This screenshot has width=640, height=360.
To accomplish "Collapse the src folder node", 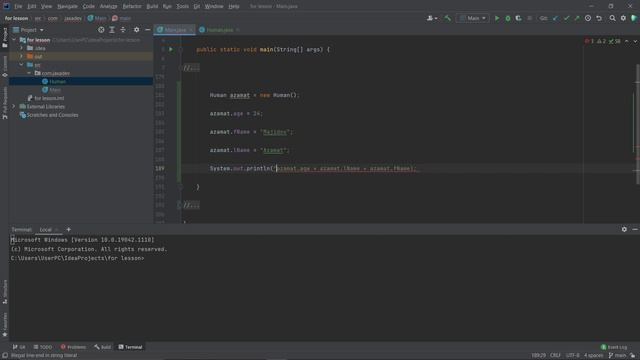I will (22, 65).
